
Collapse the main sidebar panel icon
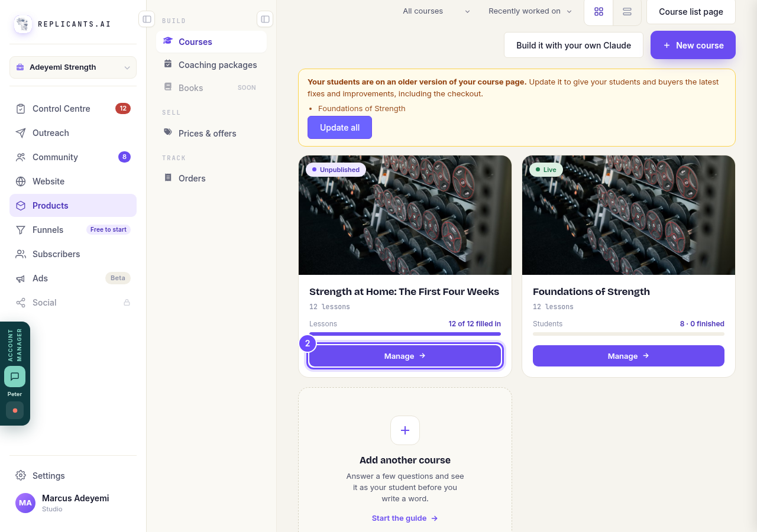coord(147,19)
